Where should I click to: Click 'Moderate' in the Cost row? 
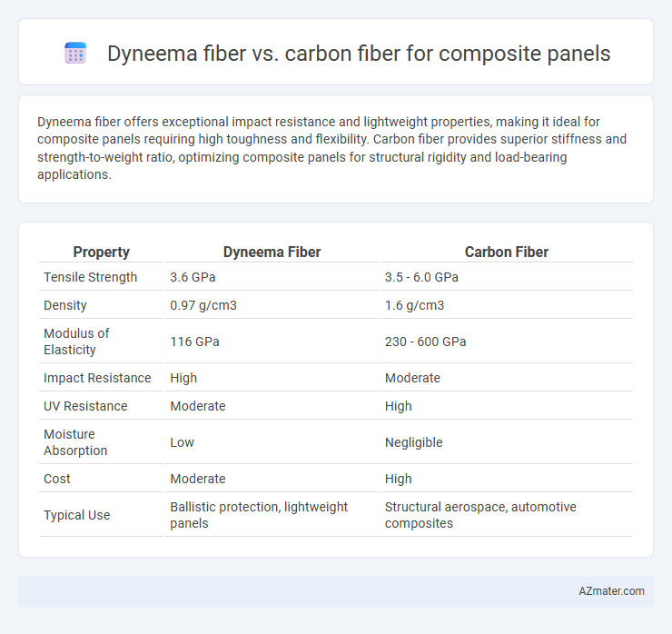[198, 479]
